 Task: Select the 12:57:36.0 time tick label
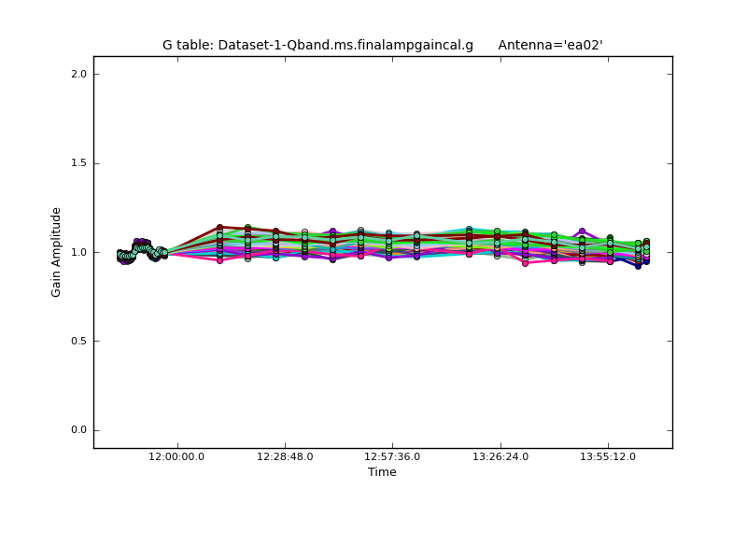click(392, 456)
